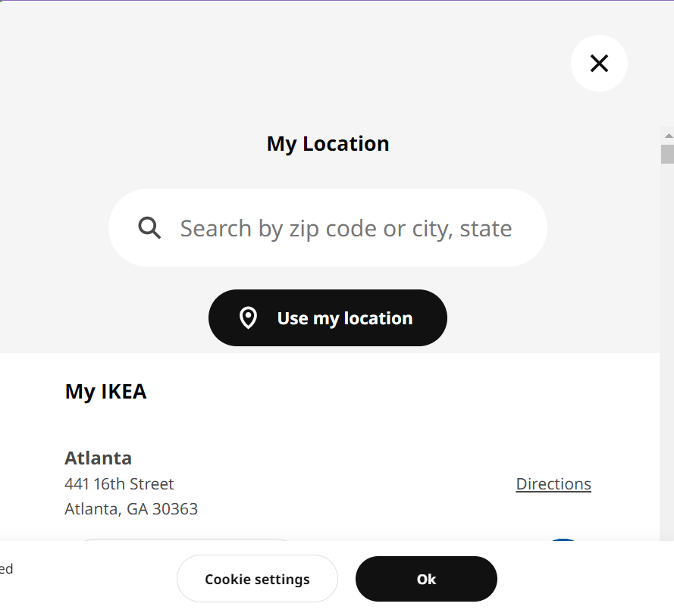Open Directions to the Atlanta store
Screen dimensions: 674x616
click(x=553, y=484)
